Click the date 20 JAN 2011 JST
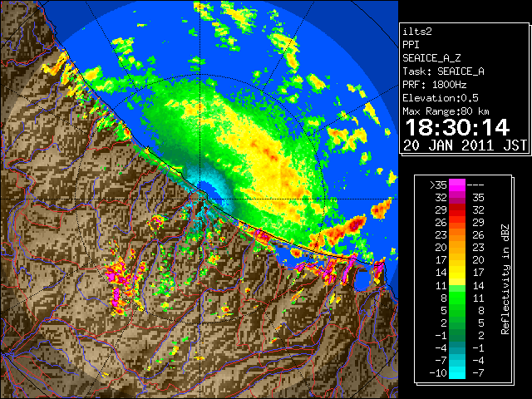 click(465, 145)
